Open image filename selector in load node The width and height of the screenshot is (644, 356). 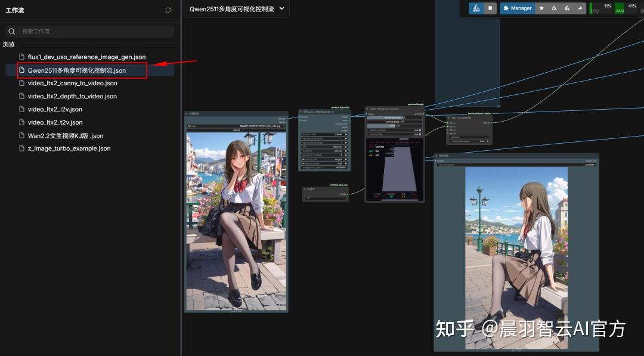[x=236, y=126]
